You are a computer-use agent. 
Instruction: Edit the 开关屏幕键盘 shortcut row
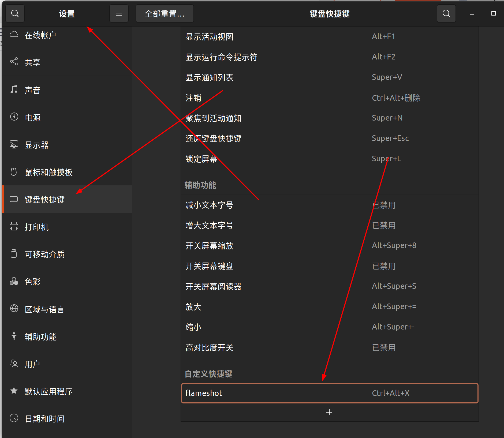pos(330,266)
